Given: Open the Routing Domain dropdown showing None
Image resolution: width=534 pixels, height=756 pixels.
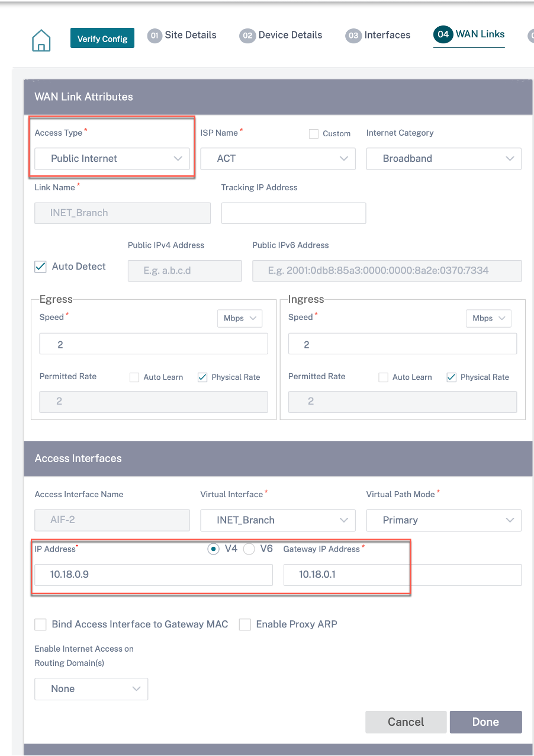Looking at the screenshot, I should [x=91, y=689].
